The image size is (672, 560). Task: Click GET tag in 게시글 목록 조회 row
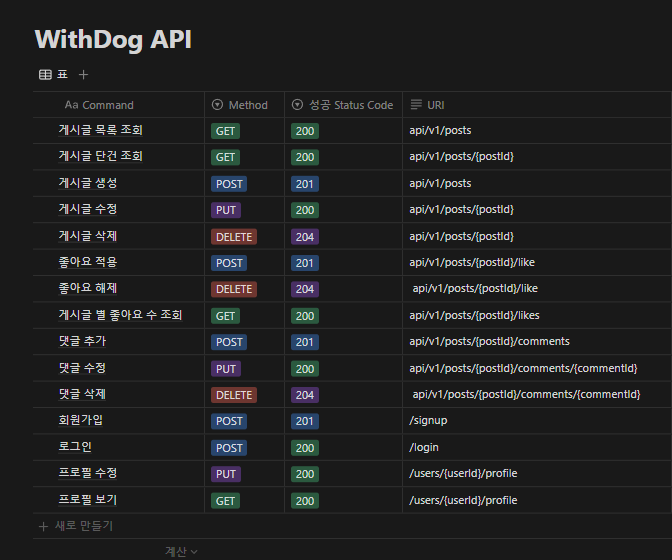[225, 131]
